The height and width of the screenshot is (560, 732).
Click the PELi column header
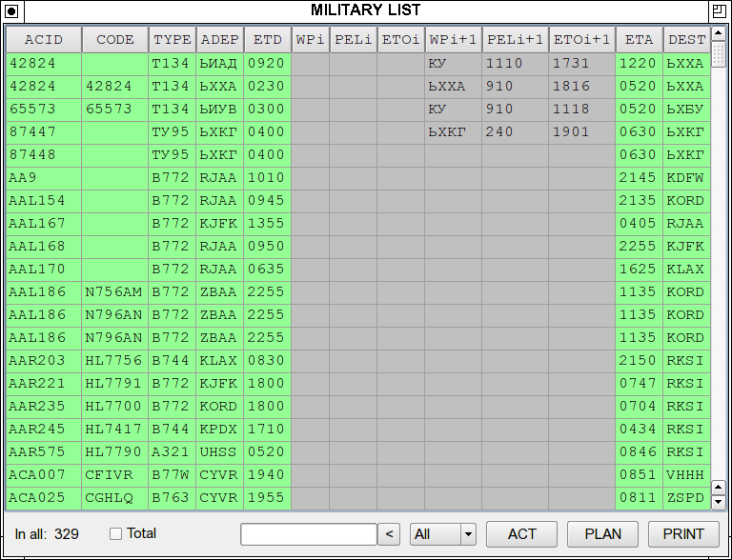(x=354, y=40)
